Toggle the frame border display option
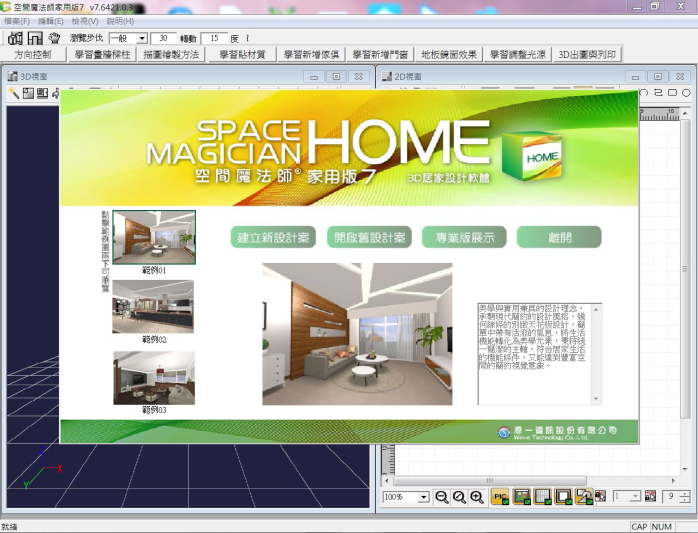 tap(564, 496)
